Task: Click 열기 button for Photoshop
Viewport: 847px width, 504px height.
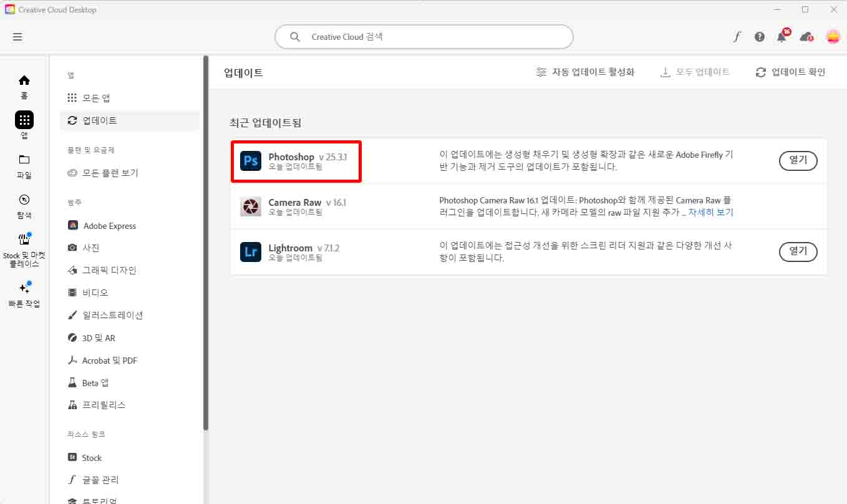Action: tap(798, 160)
